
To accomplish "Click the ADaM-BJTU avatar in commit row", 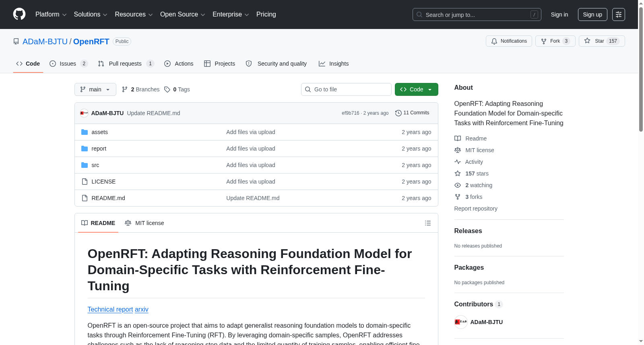I will 84,113.
